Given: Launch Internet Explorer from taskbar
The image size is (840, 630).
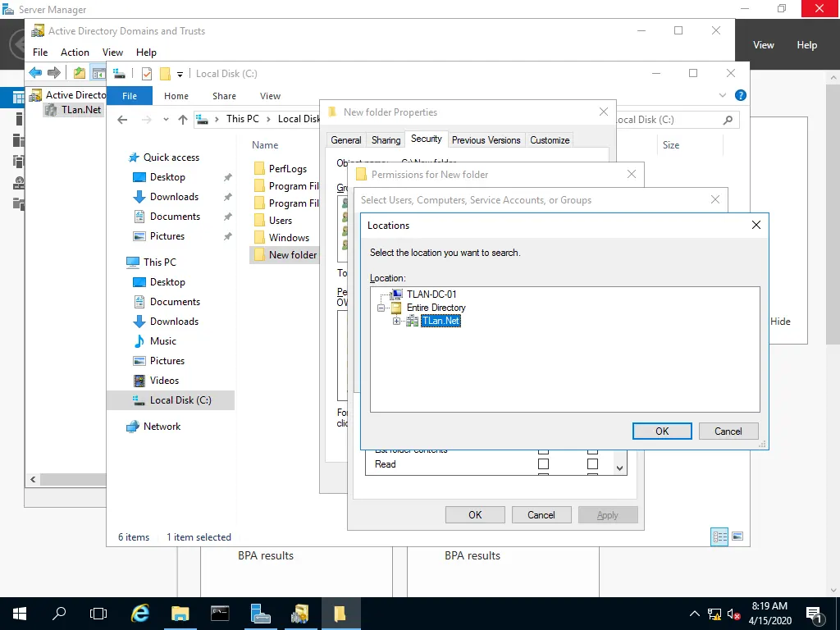Looking at the screenshot, I should click(139, 614).
